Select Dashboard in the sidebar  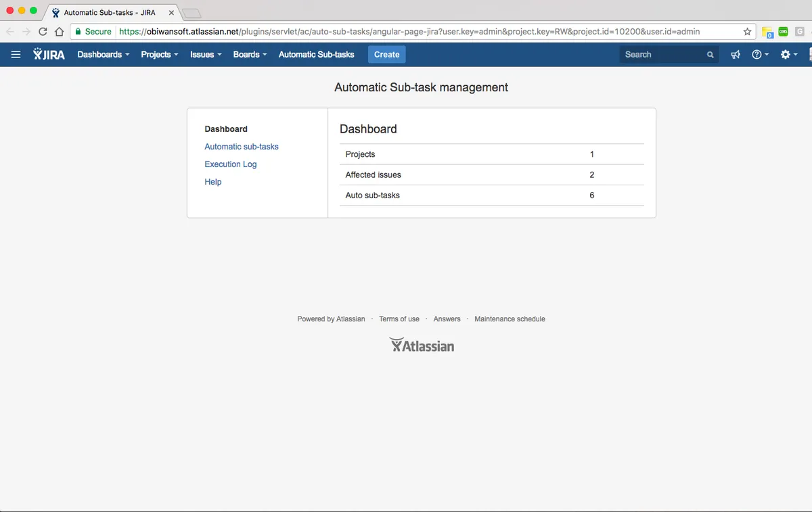[226, 129]
